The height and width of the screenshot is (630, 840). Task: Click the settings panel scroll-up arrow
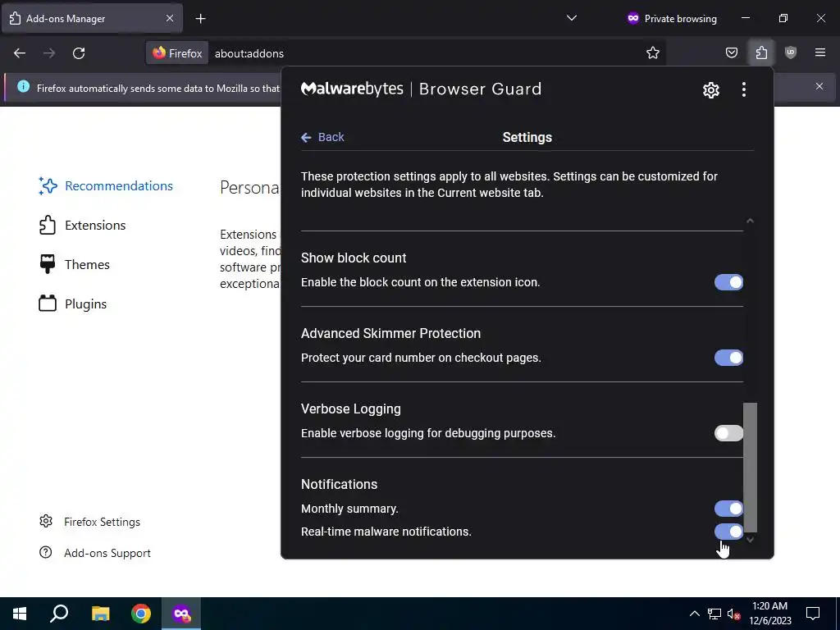tap(750, 221)
